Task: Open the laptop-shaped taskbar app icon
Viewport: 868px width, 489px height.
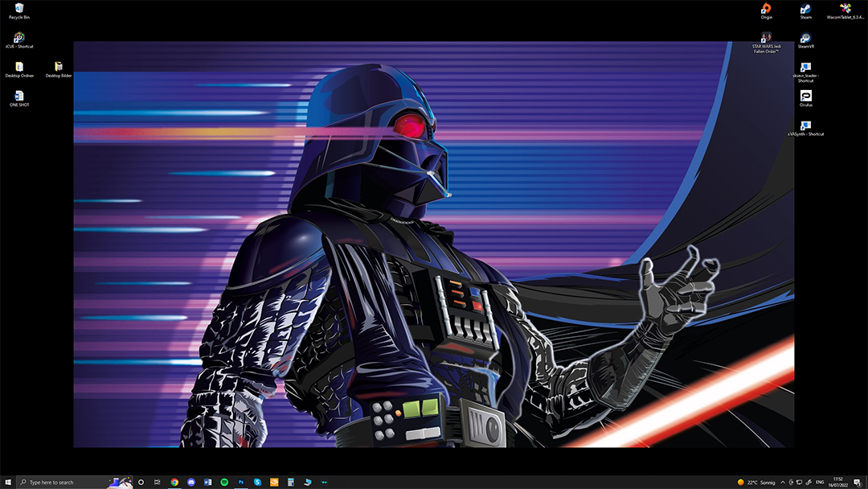Action: tap(307, 482)
